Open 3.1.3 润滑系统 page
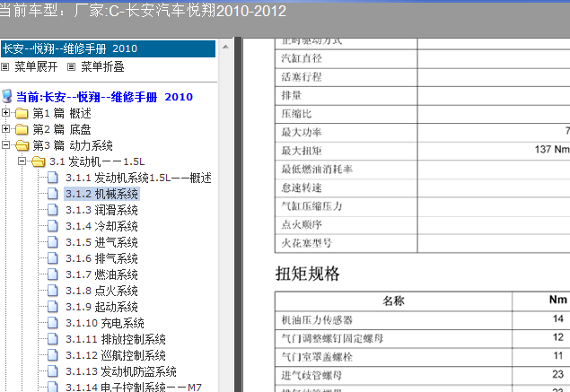The height and width of the screenshot is (392, 570). click(101, 210)
